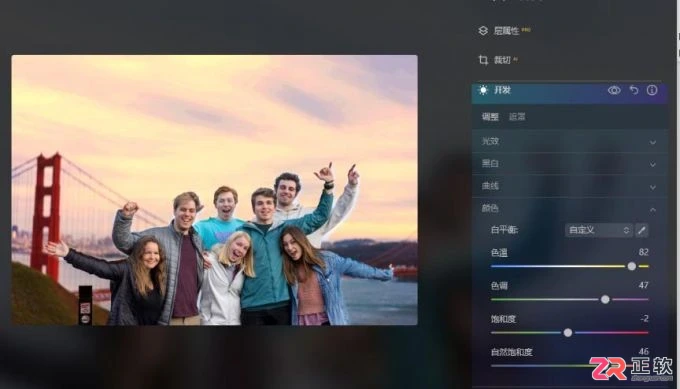This screenshot has height=389, width=680.
Task: Click the 颜色 section label
Action: (x=490, y=208)
